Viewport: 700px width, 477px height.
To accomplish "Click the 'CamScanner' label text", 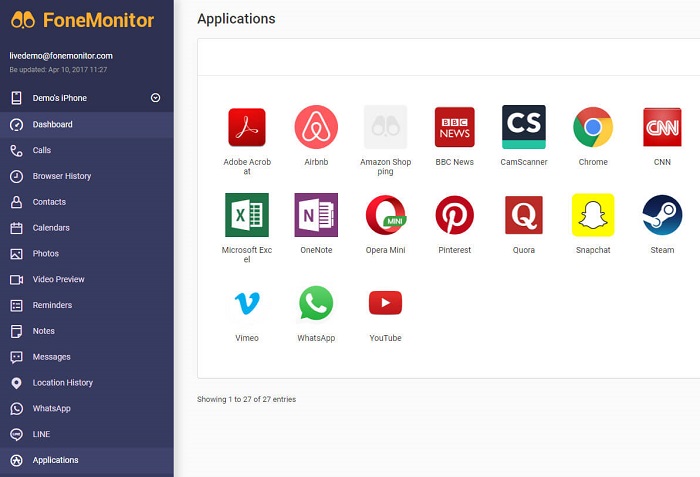I will tap(524, 162).
